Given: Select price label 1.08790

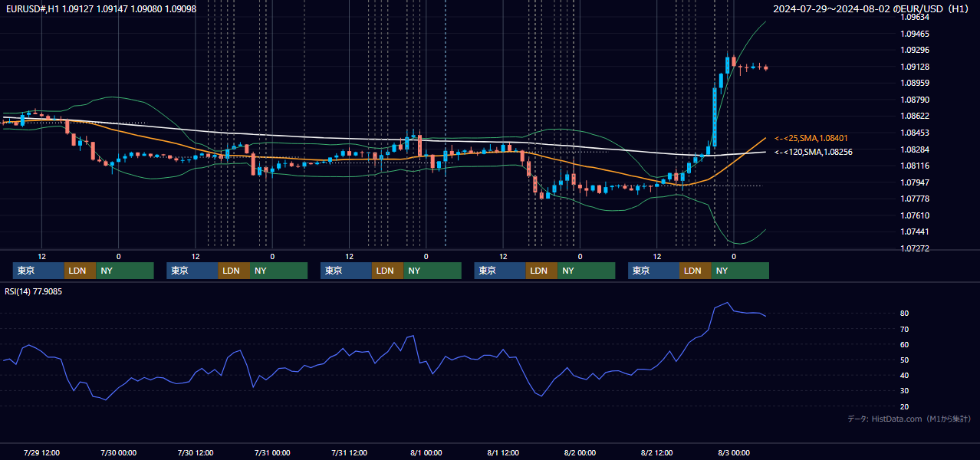Looking at the screenshot, I should (x=915, y=100).
